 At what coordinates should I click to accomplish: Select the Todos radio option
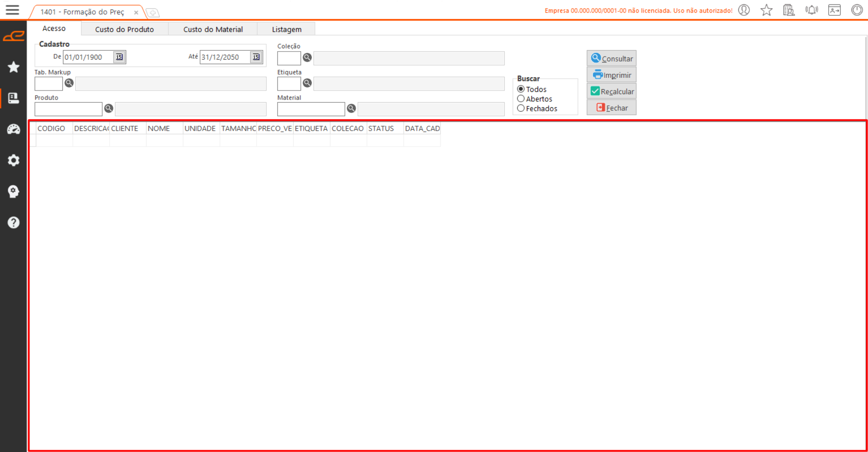pyautogui.click(x=521, y=89)
